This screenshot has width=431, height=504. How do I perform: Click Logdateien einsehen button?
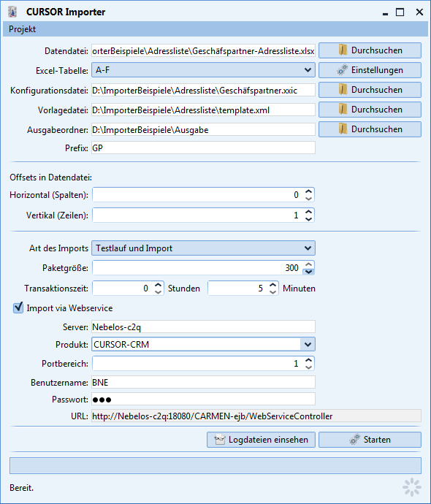261,440
